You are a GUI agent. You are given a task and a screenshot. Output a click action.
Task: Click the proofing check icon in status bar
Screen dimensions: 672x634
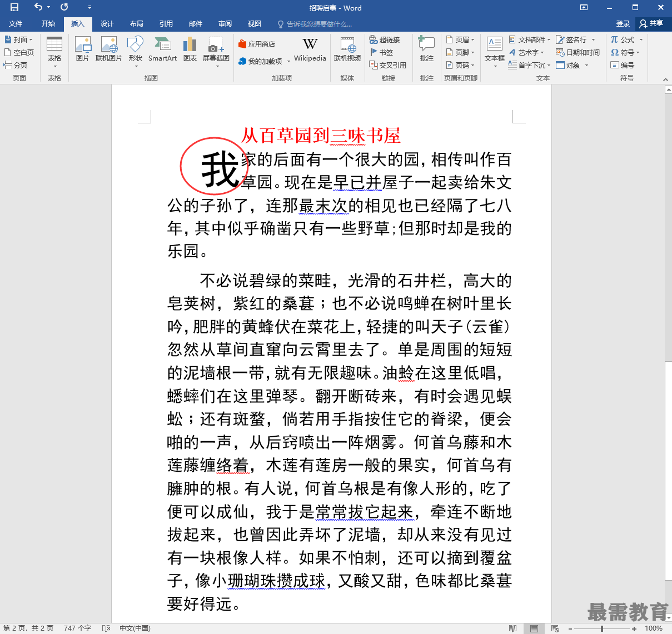point(106,628)
